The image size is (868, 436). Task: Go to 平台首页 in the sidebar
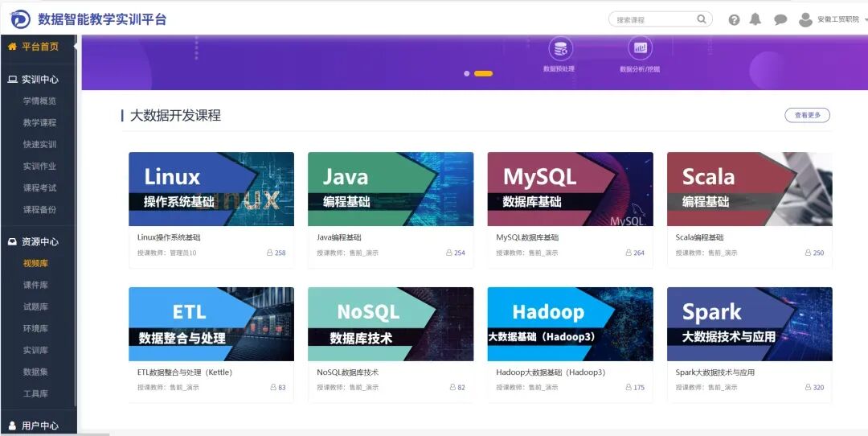39,47
